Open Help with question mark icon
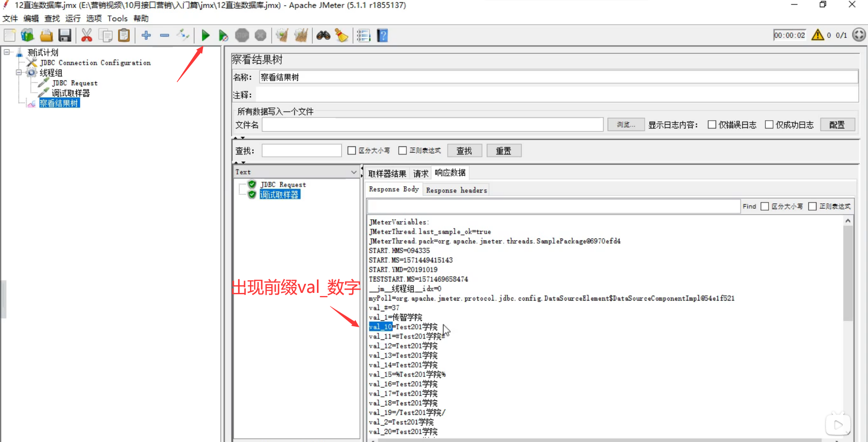This screenshot has height=442, width=868. point(382,35)
